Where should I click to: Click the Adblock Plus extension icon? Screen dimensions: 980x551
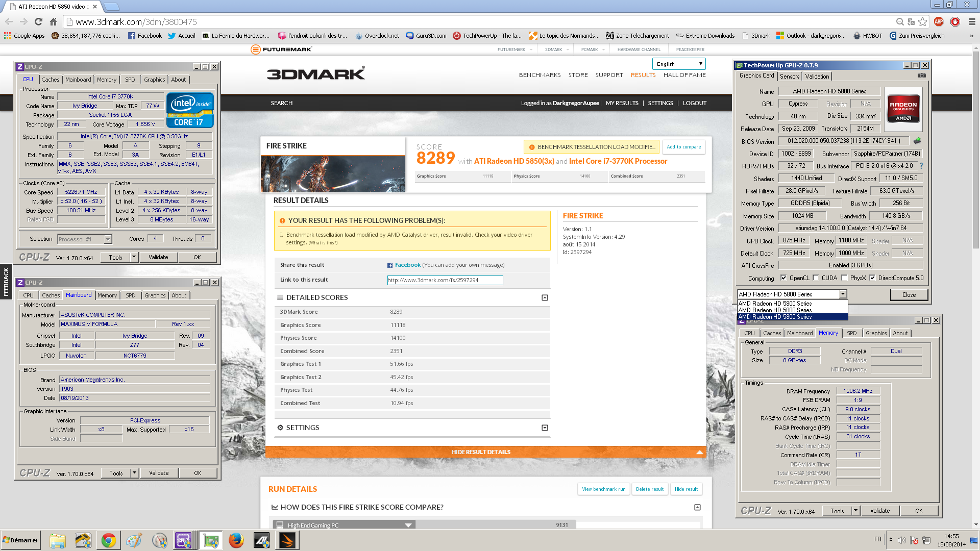coord(938,21)
